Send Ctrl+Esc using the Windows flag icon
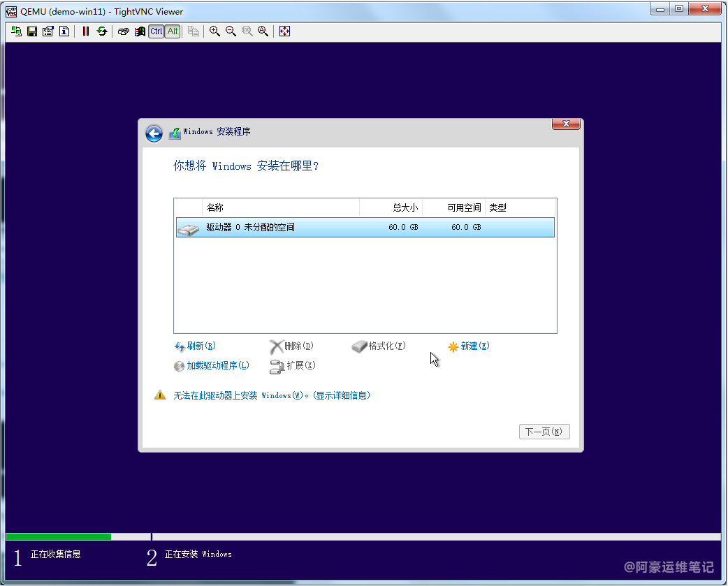The width and height of the screenshot is (728, 586). coord(140,31)
